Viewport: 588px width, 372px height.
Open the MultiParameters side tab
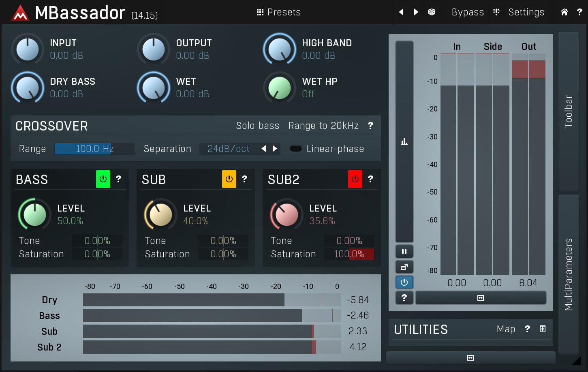pyautogui.click(x=569, y=274)
